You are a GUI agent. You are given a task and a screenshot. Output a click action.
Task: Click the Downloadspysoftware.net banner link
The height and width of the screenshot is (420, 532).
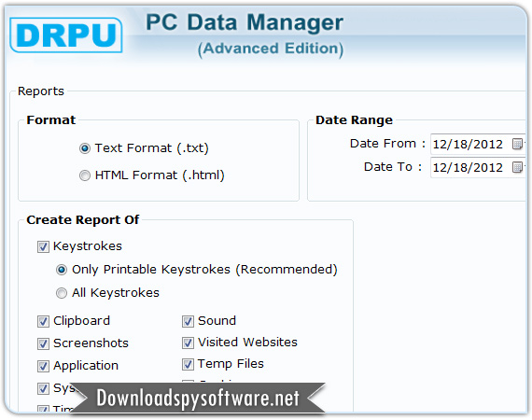click(198, 398)
